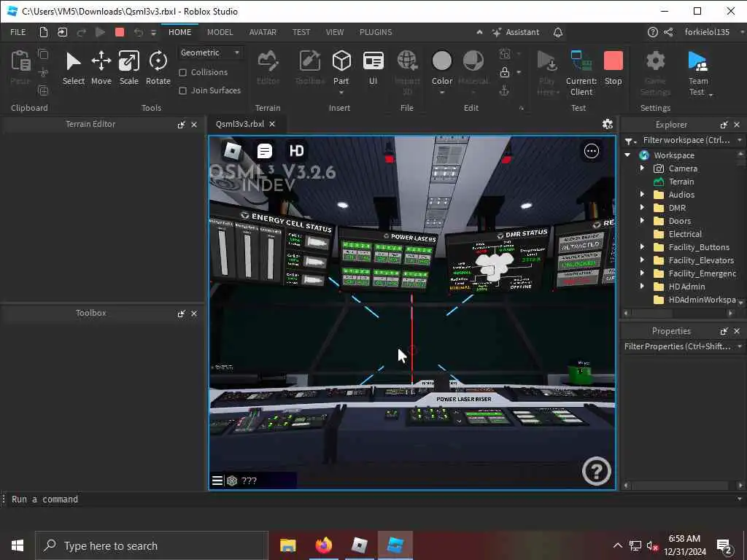Viewport: 747px width, 560px height.
Task: Close the Qsml3v3.rbxl tab
Action: 272,124
